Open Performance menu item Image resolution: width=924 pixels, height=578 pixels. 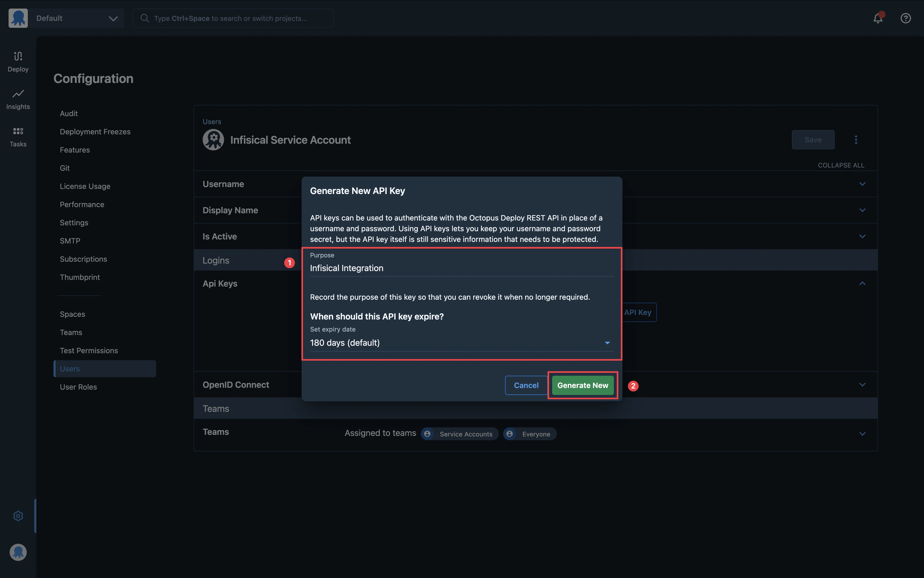click(82, 204)
